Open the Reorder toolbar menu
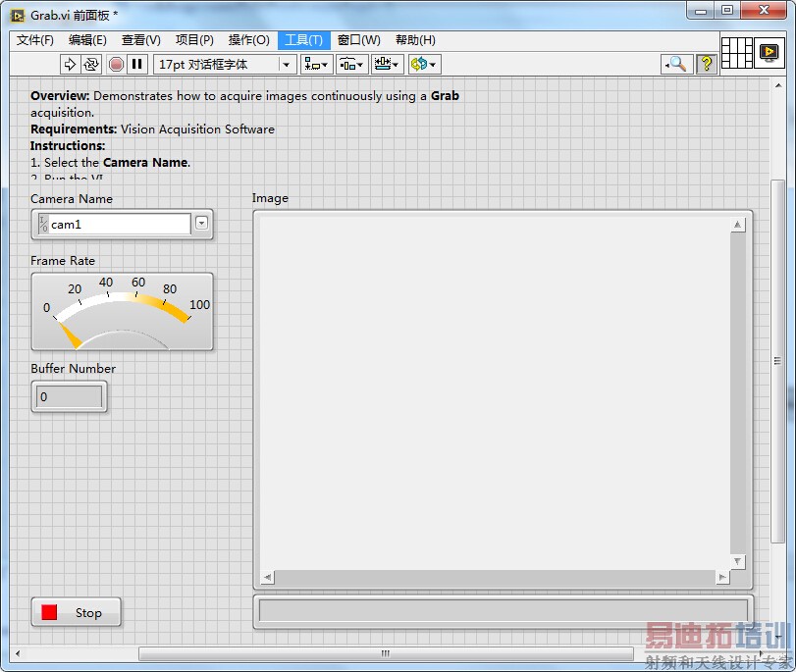The width and height of the screenshot is (796, 672). (x=424, y=65)
